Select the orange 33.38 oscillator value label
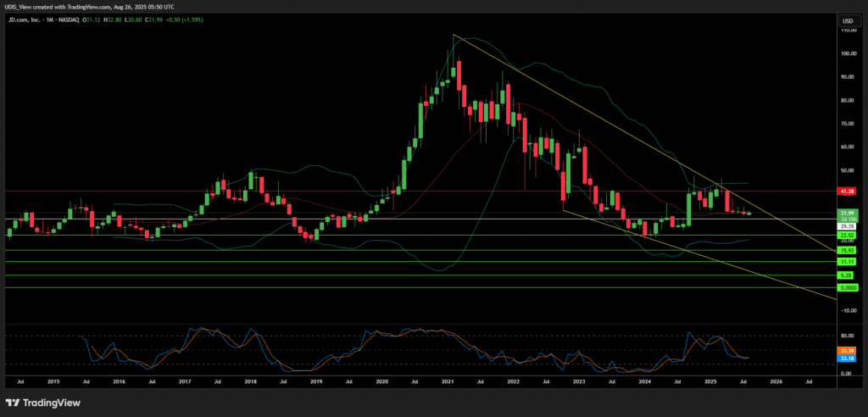The height and width of the screenshot is (417, 868). click(x=847, y=350)
